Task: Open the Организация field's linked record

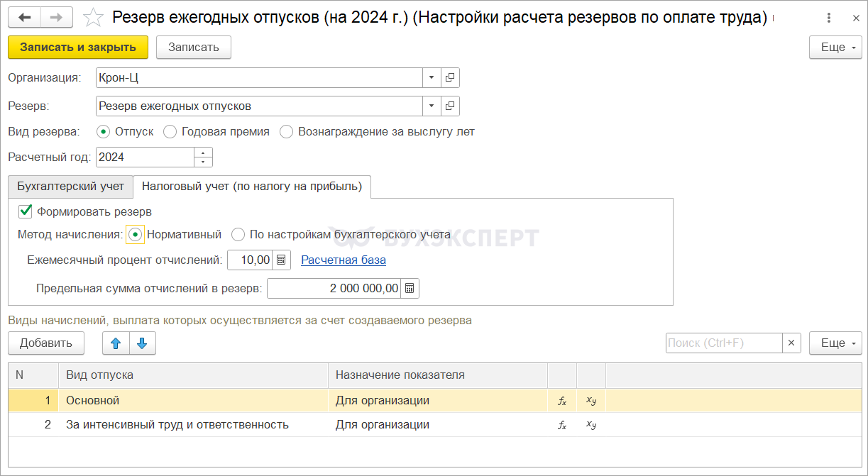Action: [450, 77]
